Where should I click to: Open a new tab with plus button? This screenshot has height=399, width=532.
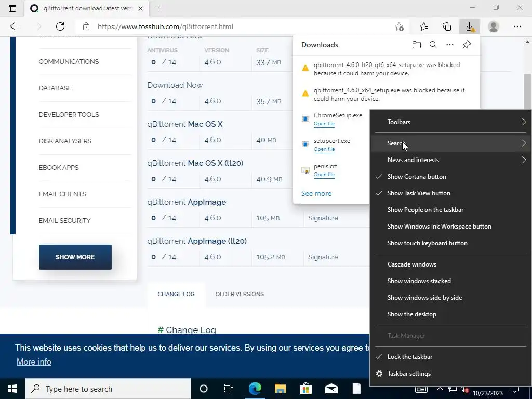pos(158,8)
